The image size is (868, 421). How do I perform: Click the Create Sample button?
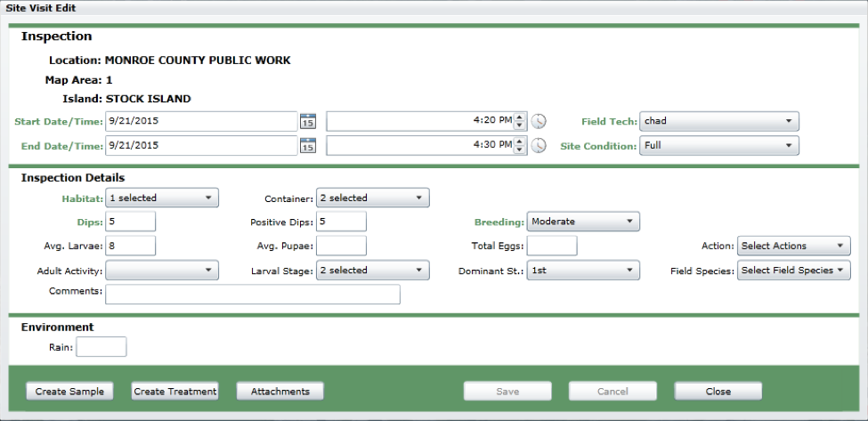tap(69, 391)
